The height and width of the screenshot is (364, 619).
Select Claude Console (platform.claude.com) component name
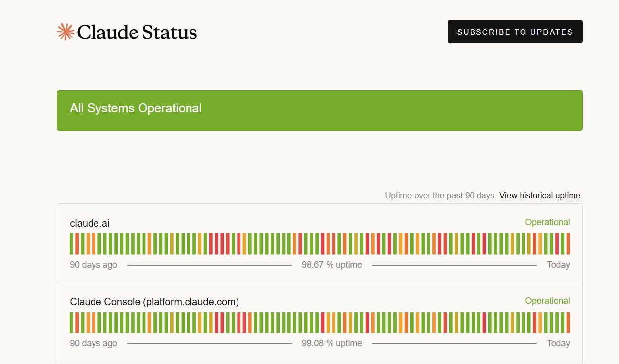click(154, 302)
